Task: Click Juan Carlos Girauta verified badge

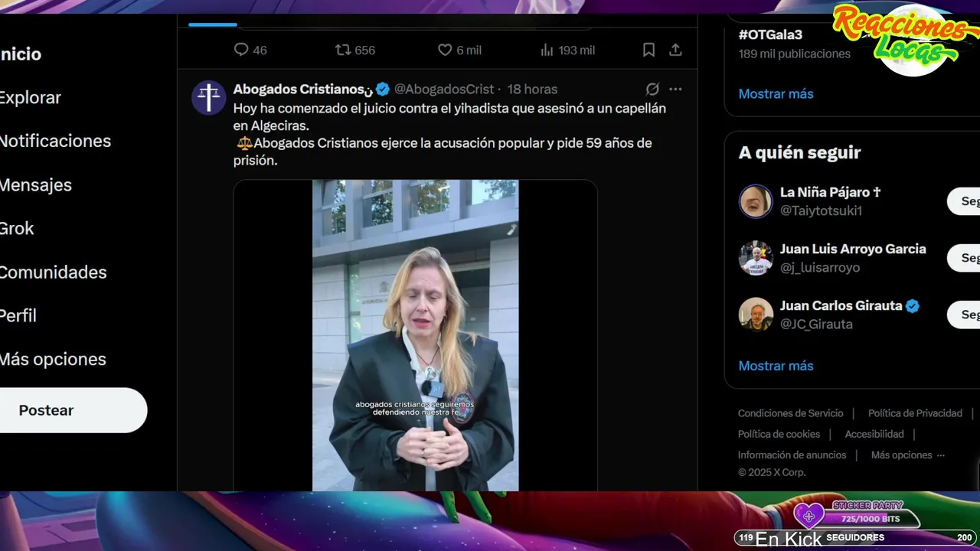Action: tap(913, 306)
